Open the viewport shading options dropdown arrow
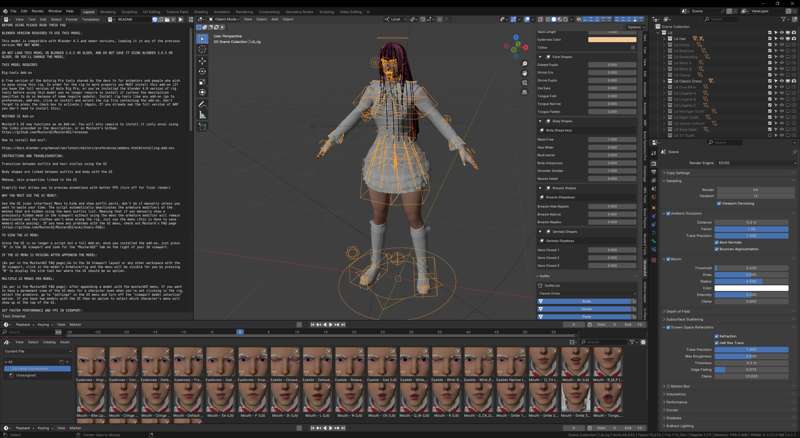 tap(572, 19)
